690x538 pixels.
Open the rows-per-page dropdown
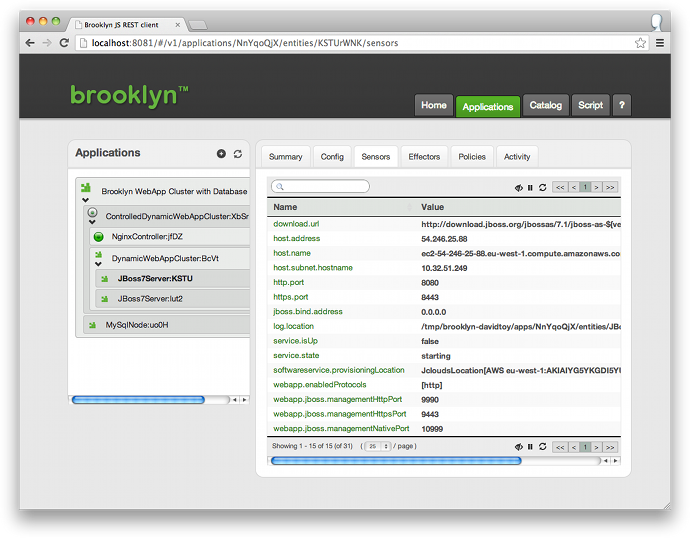click(374, 446)
